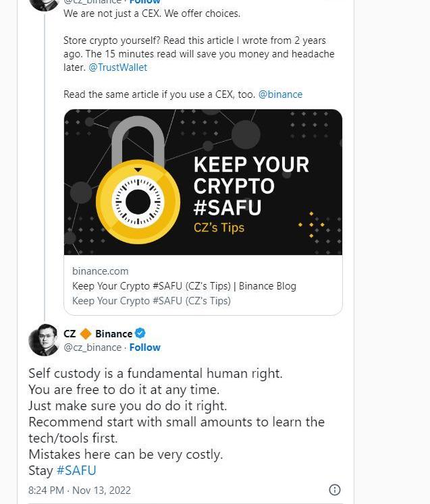Click the info icon beside the timestamp
Screen dimensions: 430x504
pos(334,490)
